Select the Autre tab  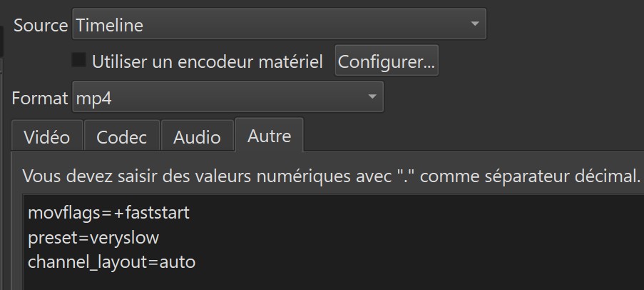269,135
